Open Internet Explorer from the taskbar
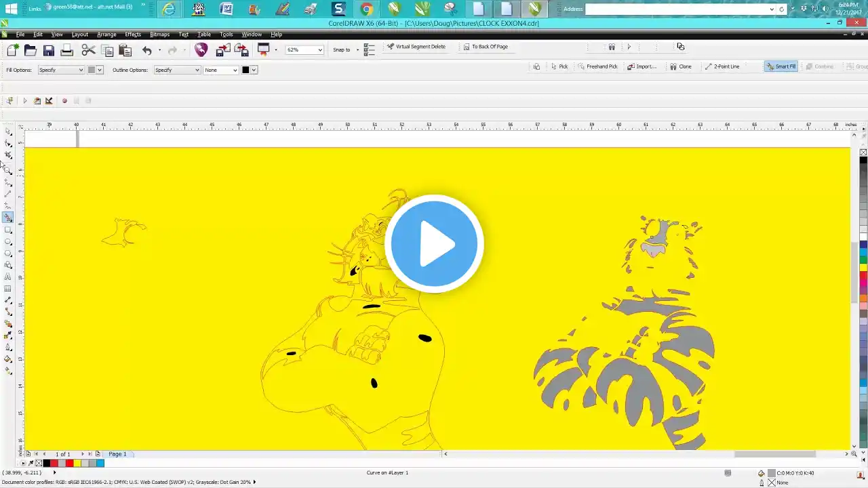The height and width of the screenshot is (488, 868). (168, 9)
